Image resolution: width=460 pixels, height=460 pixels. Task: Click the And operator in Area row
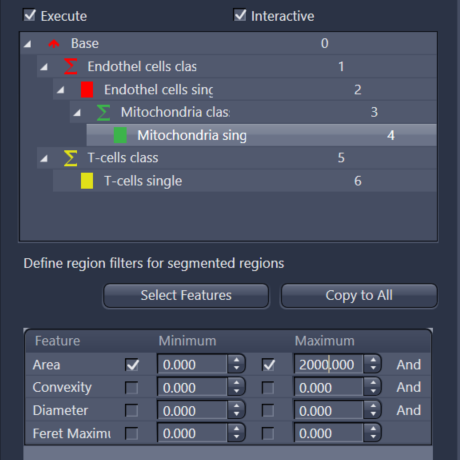click(409, 365)
